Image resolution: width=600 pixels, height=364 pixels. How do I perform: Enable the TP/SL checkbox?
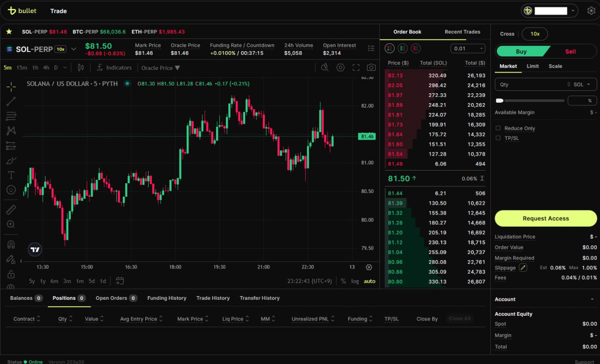(x=498, y=138)
